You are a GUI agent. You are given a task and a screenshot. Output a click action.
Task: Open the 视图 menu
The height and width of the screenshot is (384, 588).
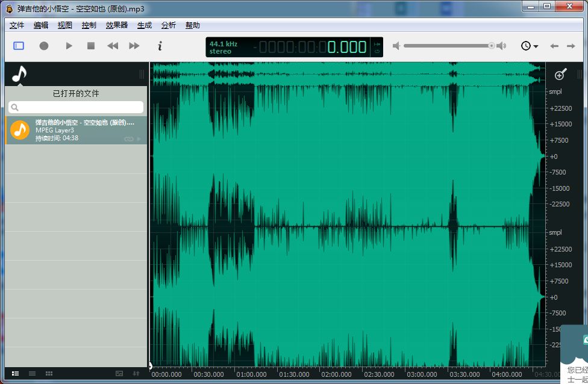[x=65, y=25]
